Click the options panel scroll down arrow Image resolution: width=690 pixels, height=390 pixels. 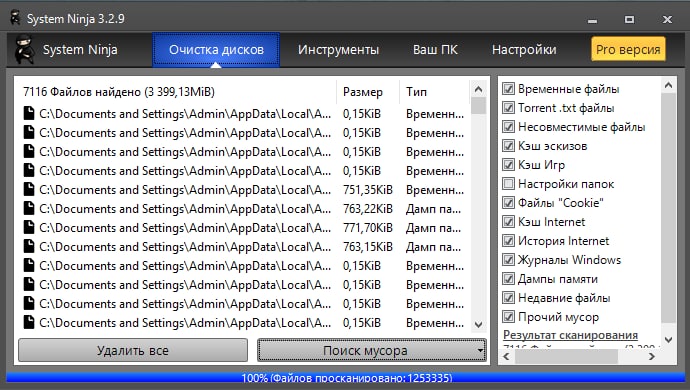[668, 339]
